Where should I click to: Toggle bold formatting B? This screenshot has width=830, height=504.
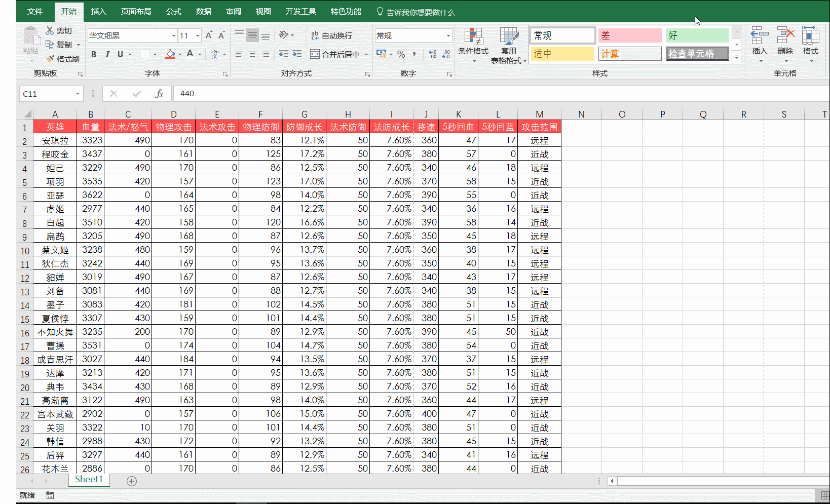[94, 54]
